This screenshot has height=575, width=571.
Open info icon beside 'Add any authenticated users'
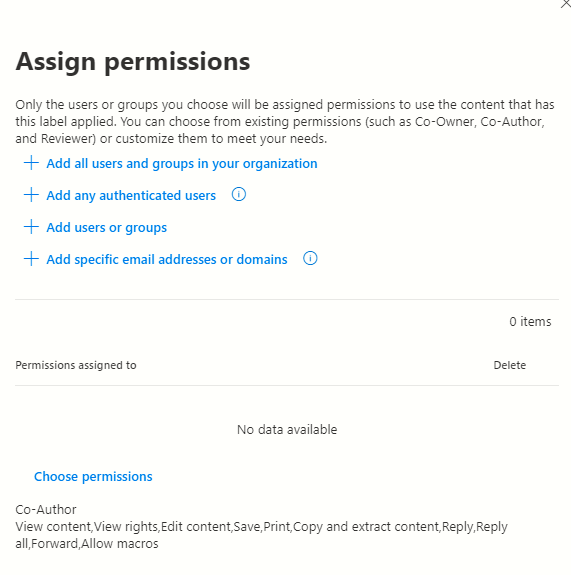[239, 194]
